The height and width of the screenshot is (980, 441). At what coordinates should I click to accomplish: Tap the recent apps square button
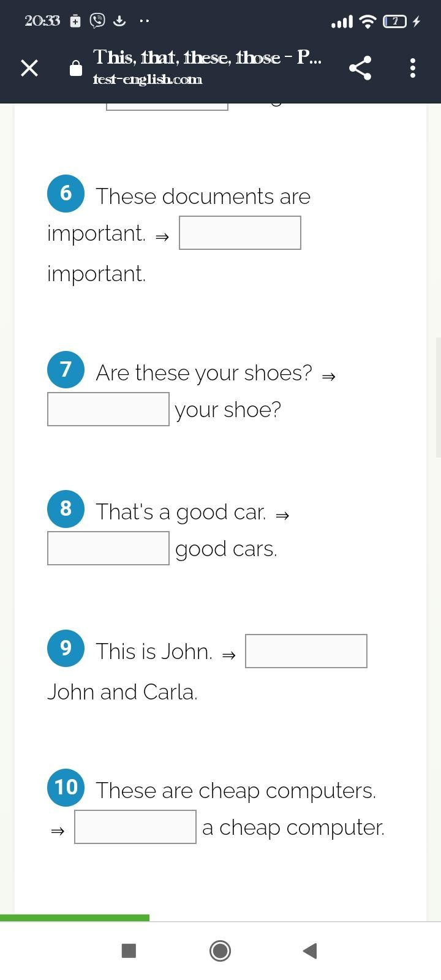pos(129,951)
